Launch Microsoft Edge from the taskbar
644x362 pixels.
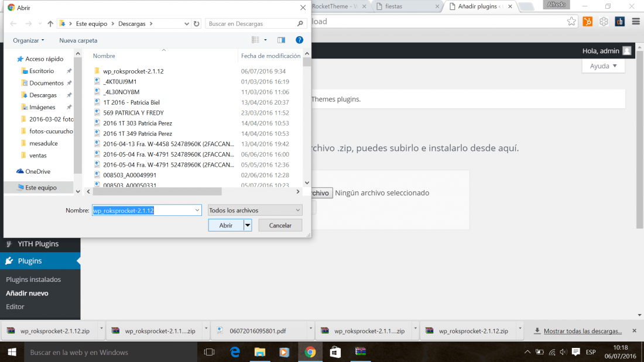(235, 352)
